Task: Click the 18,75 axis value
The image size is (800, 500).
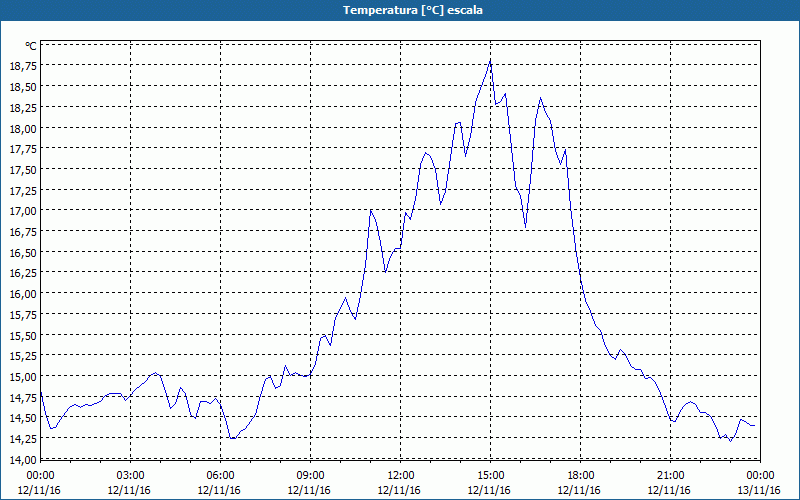Action: tap(23, 66)
